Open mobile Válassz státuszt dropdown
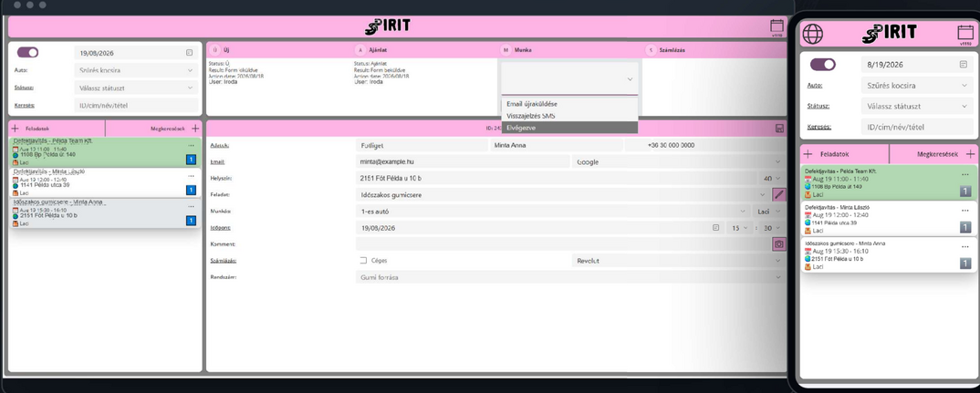 [x=916, y=106]
